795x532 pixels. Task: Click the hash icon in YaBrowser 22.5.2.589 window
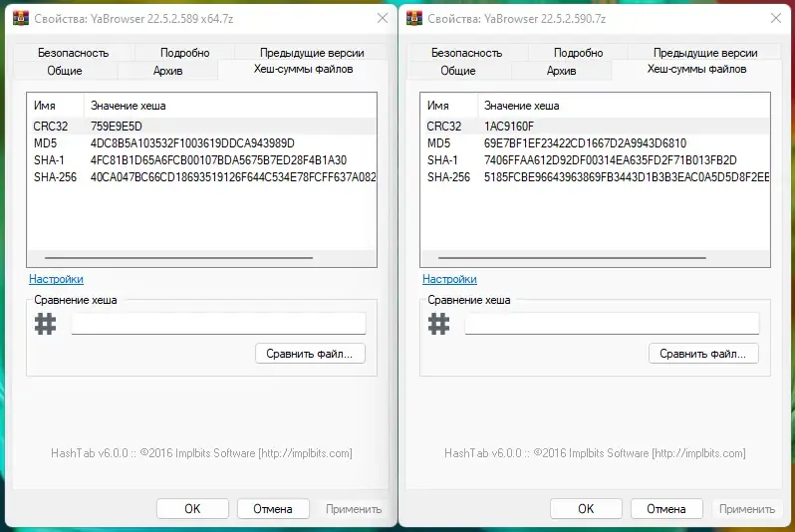point(45,324)
